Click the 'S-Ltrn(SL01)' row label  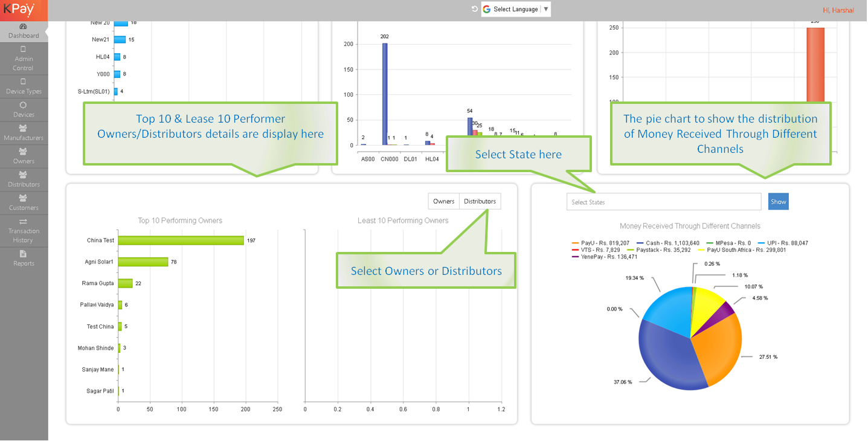(94, 92)
